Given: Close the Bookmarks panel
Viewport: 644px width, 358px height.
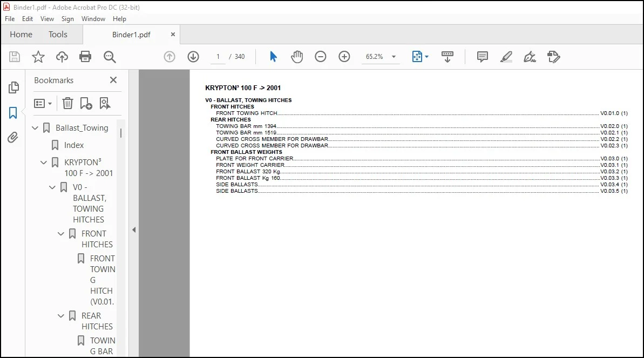Looking at the screenshot, I should click(113, 80).
